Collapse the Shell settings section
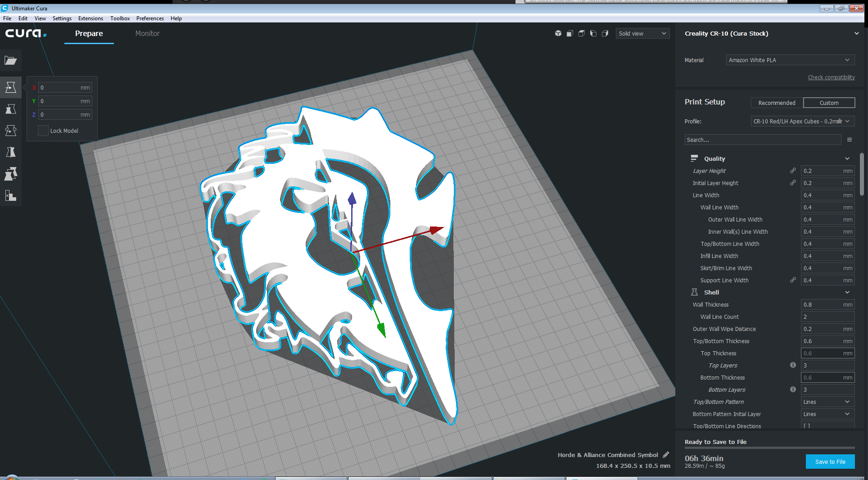This screenshot has height=480, width=868. pos(847,292)
